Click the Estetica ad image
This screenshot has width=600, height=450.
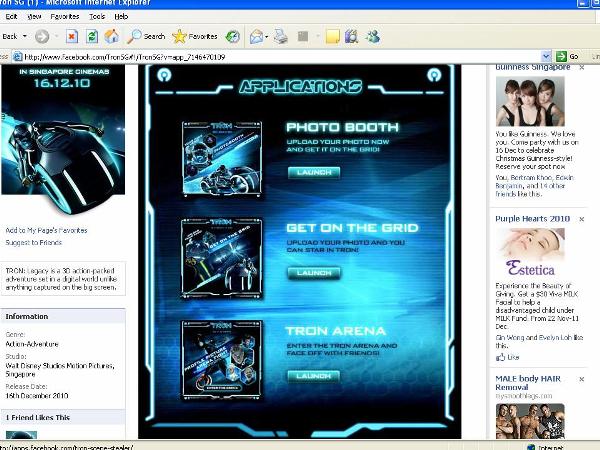(x=530, y=253)
